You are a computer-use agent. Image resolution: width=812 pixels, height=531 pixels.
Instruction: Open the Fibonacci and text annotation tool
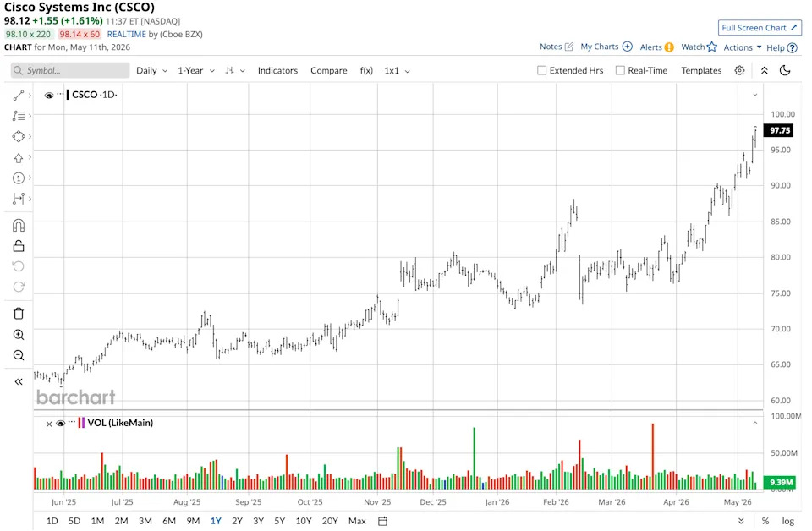click(x=19, y=116)
